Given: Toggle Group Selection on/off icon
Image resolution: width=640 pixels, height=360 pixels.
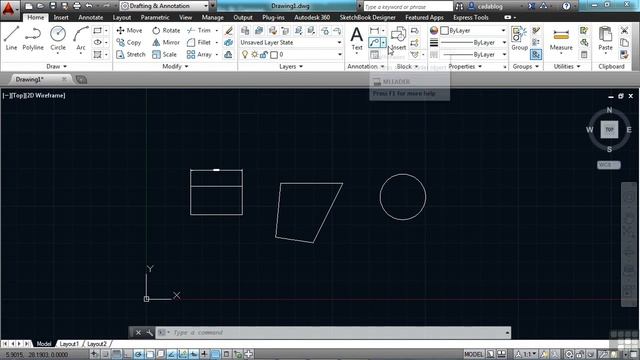Looking at the screenshot, I should click(536, 54).
